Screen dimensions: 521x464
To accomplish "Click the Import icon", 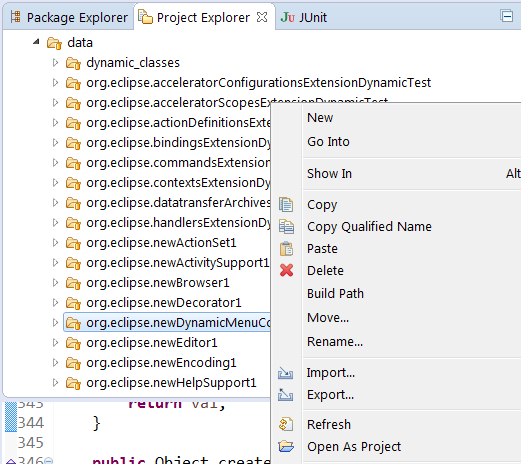I will tap(286, 373).
